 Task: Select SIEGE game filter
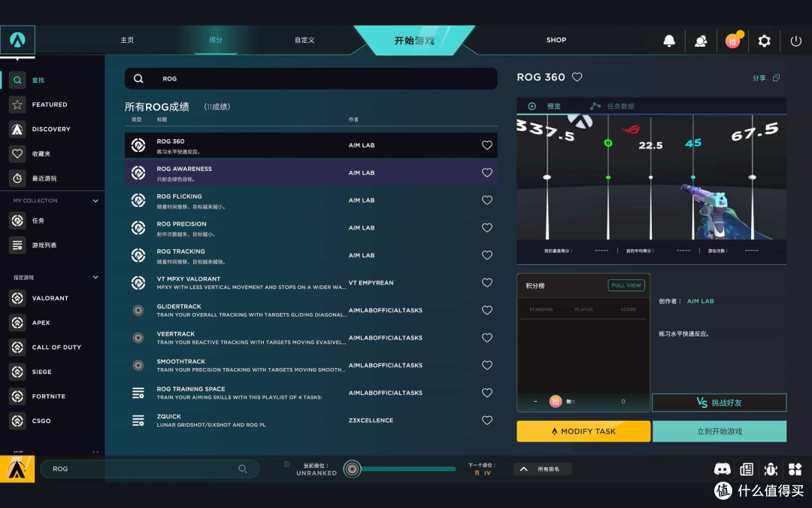(53, 372)
